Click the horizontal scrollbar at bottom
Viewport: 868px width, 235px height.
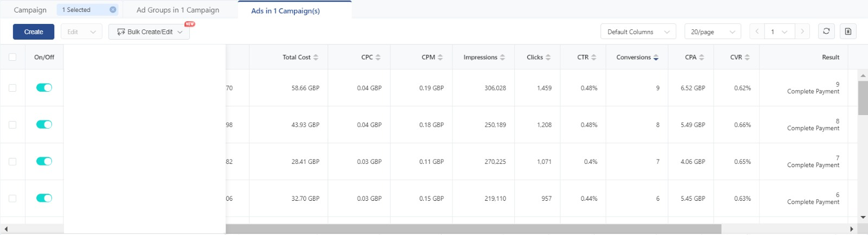coord(473,229)
